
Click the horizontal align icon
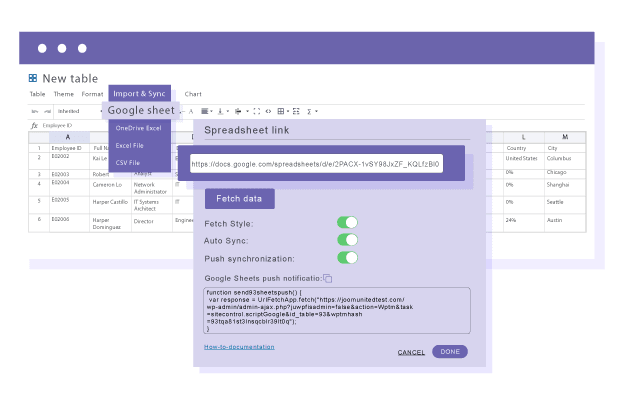coord(205,111)
